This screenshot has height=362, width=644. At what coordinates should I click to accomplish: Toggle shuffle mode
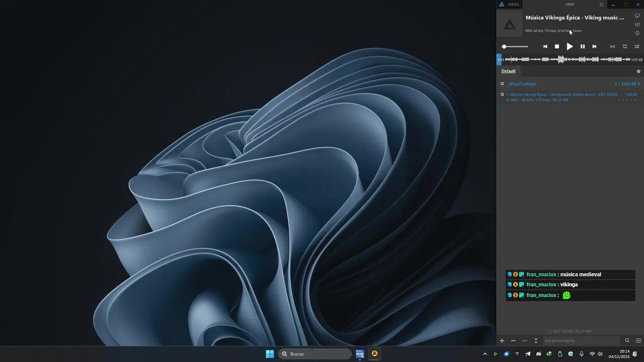point(636,46)
